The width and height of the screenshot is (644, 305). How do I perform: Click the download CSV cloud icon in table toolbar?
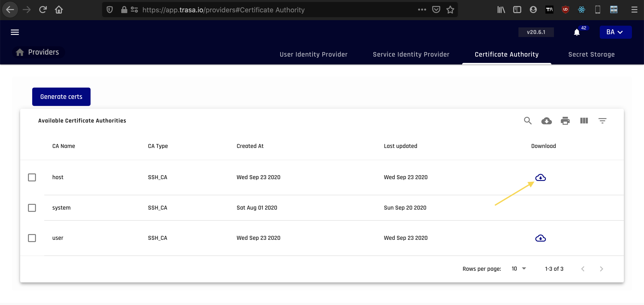tap(546, 121)
